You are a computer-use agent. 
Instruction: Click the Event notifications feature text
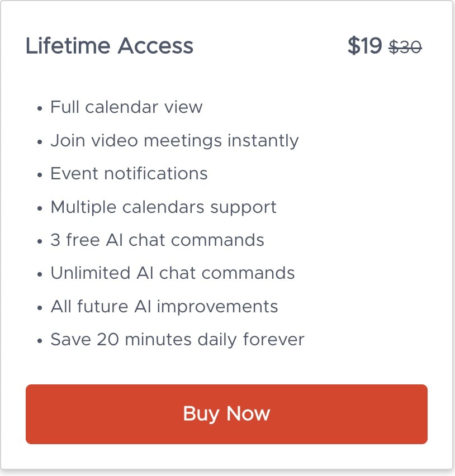pyautogui.click(x=129, y=174)
